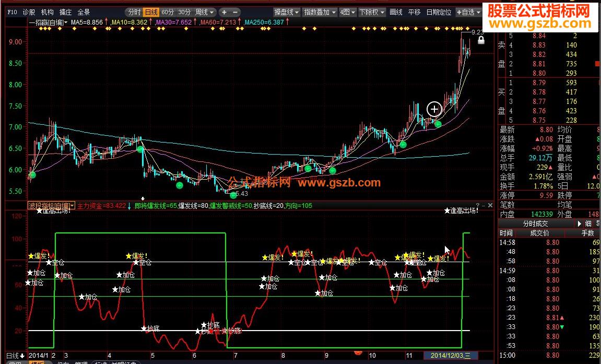This screenshot has width=601, height=364.
Task: Open the F10 company info menu
Action: [x=13, y=12]
